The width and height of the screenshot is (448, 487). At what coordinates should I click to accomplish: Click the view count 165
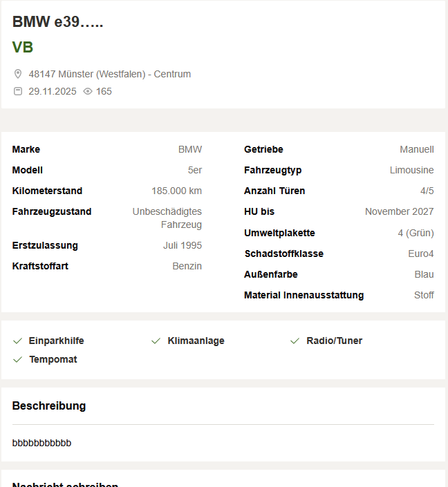(x=104, y=91)
